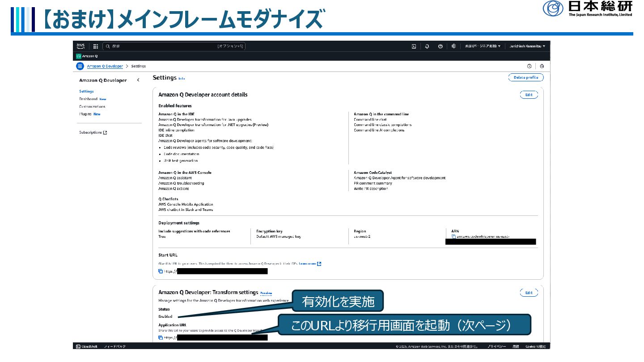
Task: Open the preferences icon beside info icon
Action: click(542, 66)
